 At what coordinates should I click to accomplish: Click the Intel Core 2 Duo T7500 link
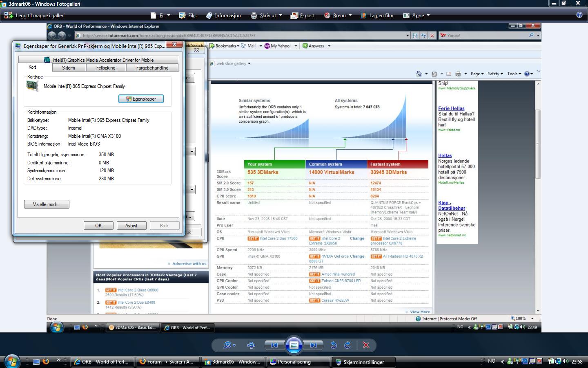[x=278, y=238]
